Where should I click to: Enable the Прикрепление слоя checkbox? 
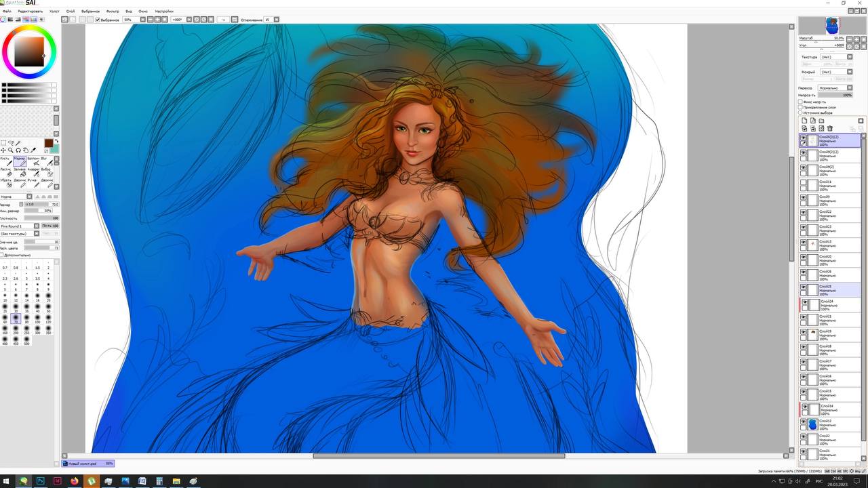pos(800,107)
